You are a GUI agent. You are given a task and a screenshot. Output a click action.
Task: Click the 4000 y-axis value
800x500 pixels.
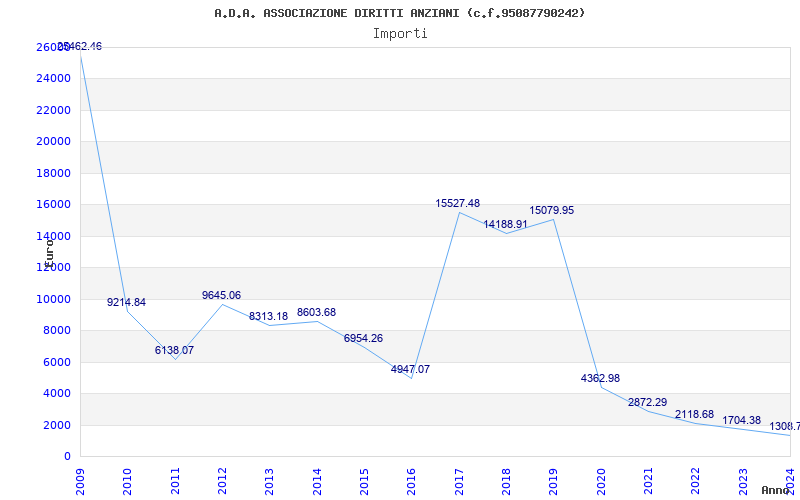56,393
